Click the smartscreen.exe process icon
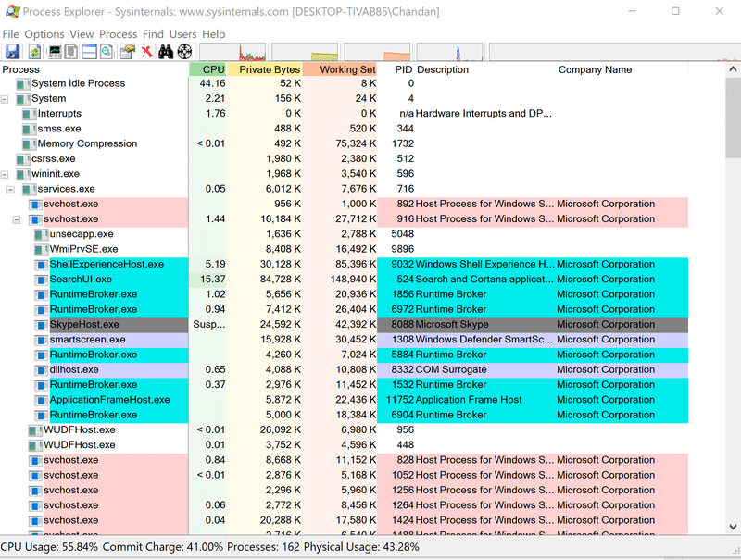Viewport: 741px width, 560px height. click(x=42, y=340)
